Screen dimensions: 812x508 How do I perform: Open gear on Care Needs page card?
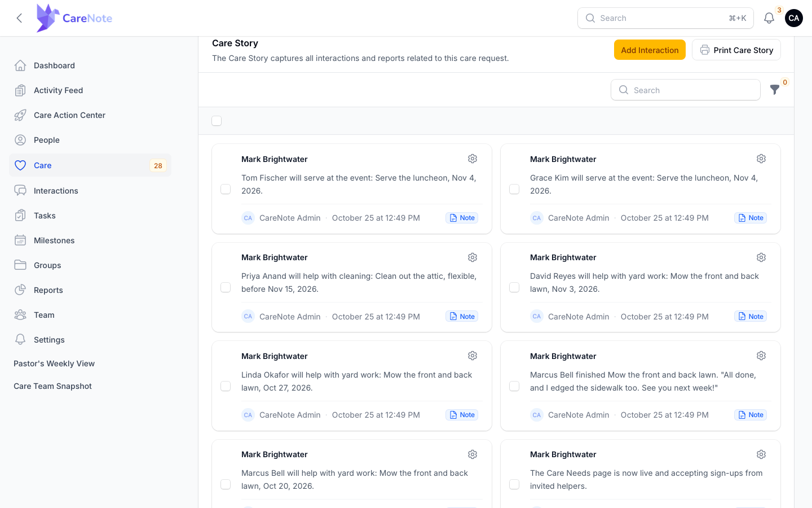pyautogui.click(x=761, y=454)
